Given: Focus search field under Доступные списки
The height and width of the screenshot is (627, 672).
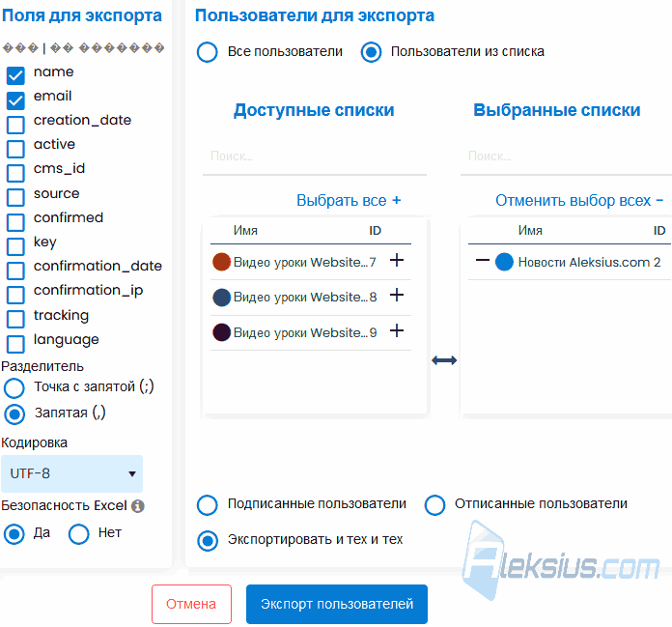Looking at the screenshot, I should point(315,157).
